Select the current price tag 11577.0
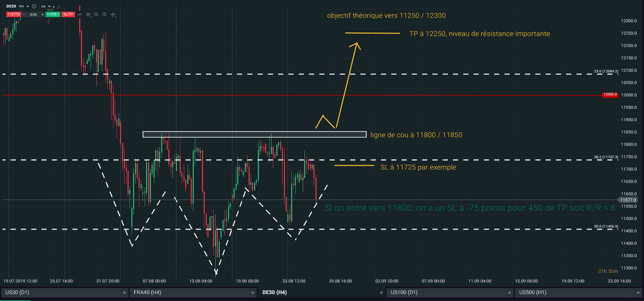Screen dimensions: 644x301 [x=628, y=200]
